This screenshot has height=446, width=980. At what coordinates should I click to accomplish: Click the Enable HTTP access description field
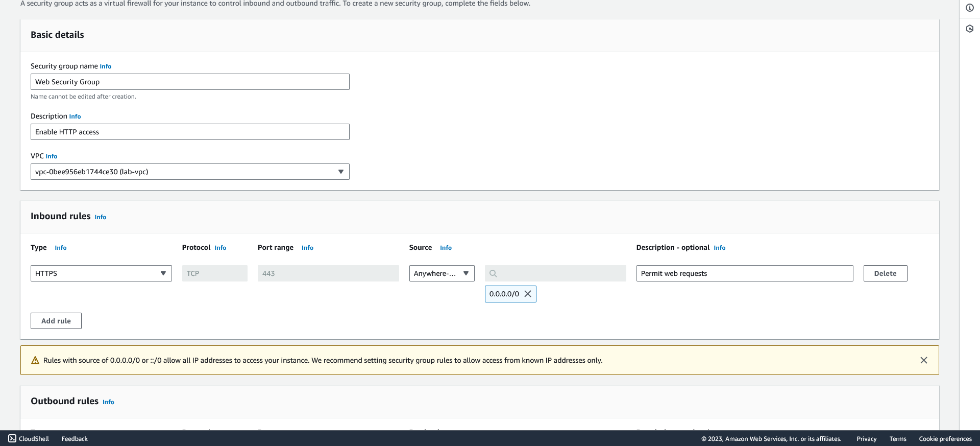click(x=190, y=132)
